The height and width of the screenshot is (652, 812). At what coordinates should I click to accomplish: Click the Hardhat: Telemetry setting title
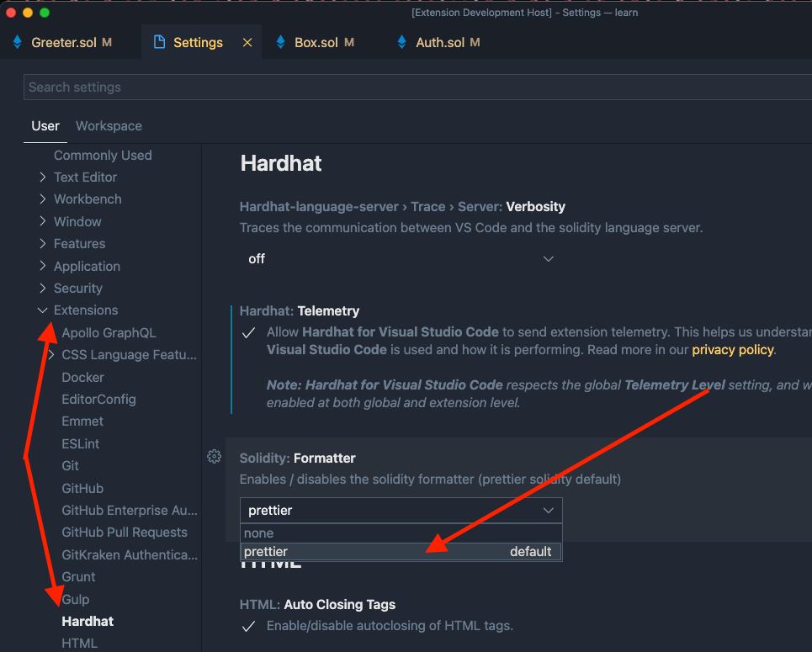(x=300, y=310)
